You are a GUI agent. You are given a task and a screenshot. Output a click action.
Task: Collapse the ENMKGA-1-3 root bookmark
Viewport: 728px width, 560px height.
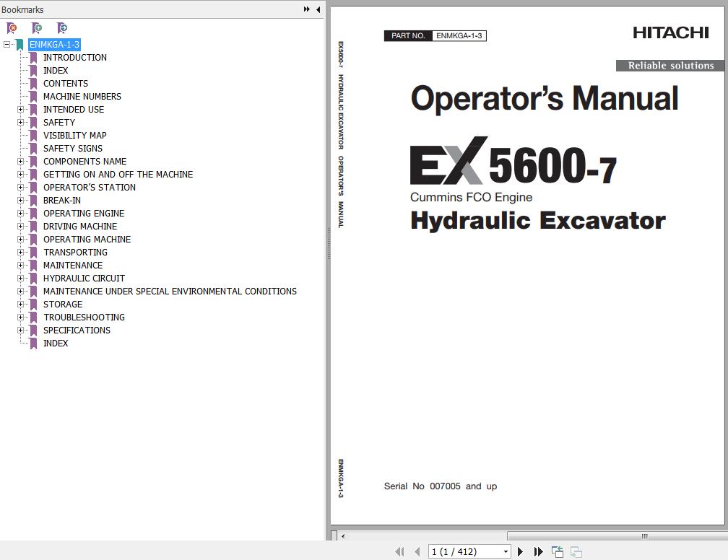point(6,45)
